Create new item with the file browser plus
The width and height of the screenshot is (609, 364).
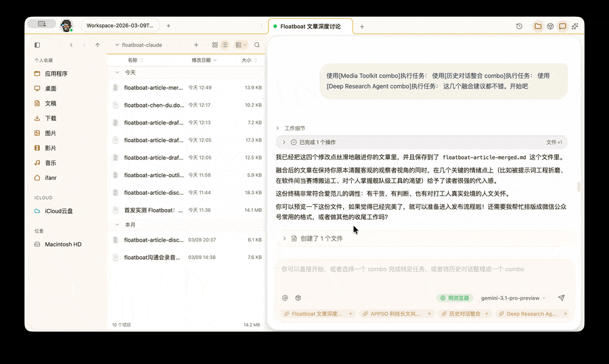coord(196,45)
